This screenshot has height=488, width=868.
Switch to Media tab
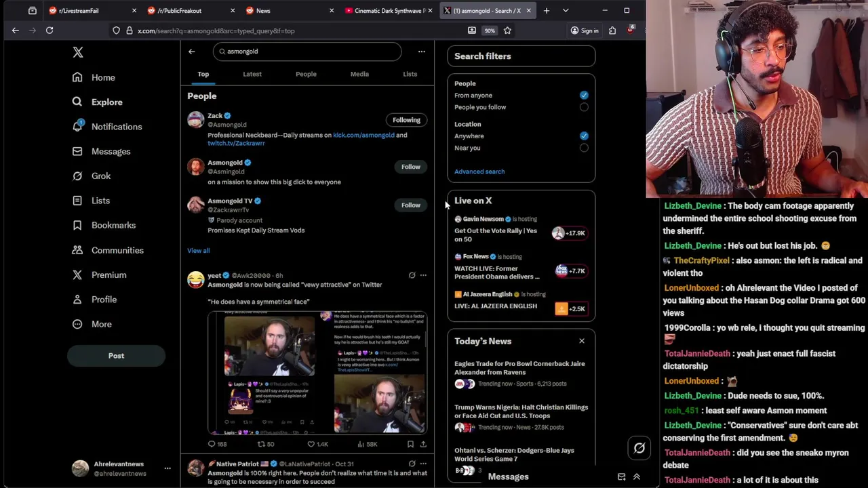pyautogui.click(x=359, y=74)
